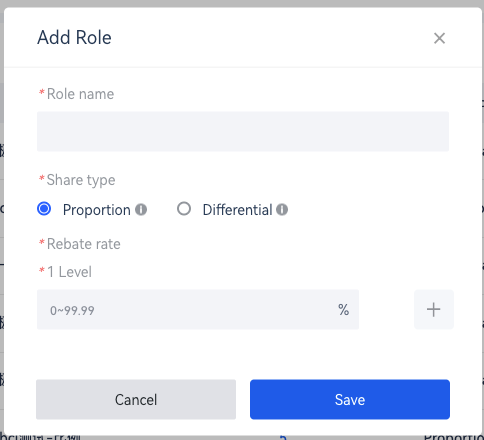The height and width of the screenshot is (440, 484).
Task: Click the Proportion option label text
Action: point(97,210)
